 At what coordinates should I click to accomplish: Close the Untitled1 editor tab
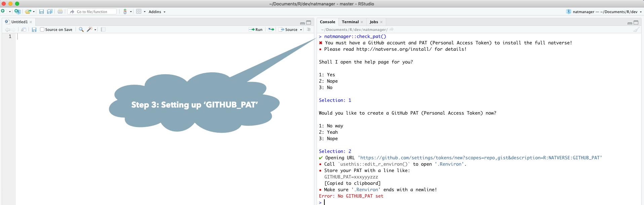[31, 22]
